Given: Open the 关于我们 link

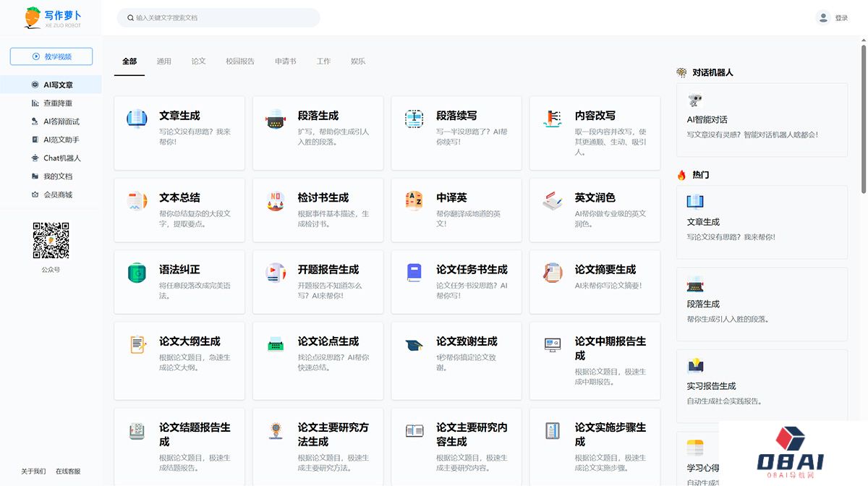Looking at the screenshot, I should pyautogui.click(x=33, y=471).
